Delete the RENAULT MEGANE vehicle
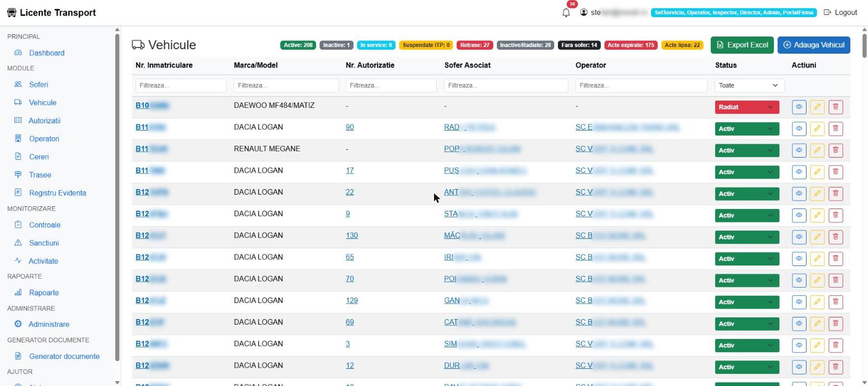868x386 pixels. coord(835,150)
